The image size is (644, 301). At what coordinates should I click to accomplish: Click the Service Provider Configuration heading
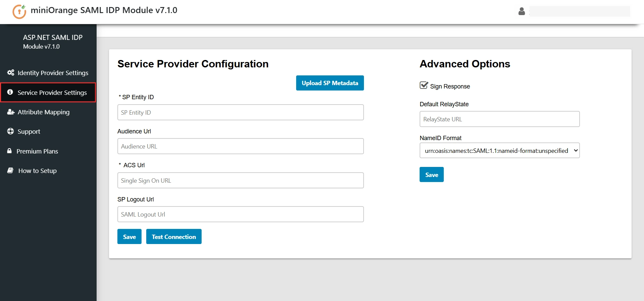pyautogui.click(x=193, y=64)
